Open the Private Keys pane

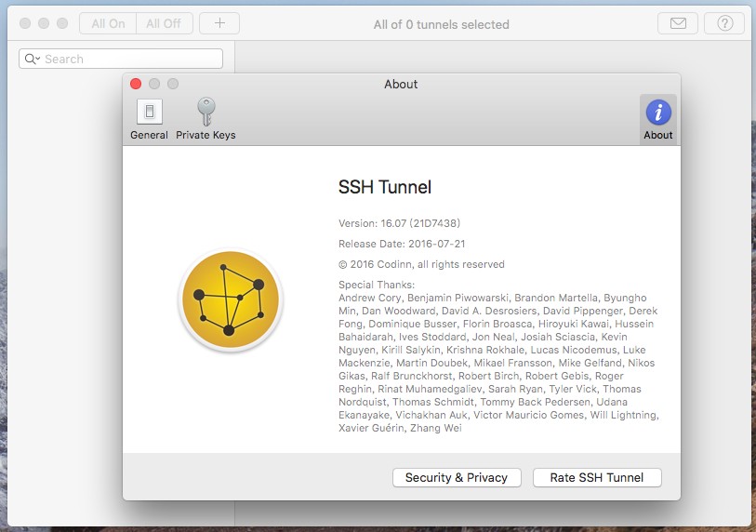pos(206,119)
